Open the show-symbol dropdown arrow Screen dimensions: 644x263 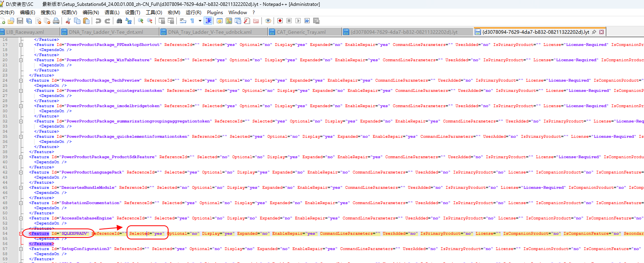[x=200, y=21]
